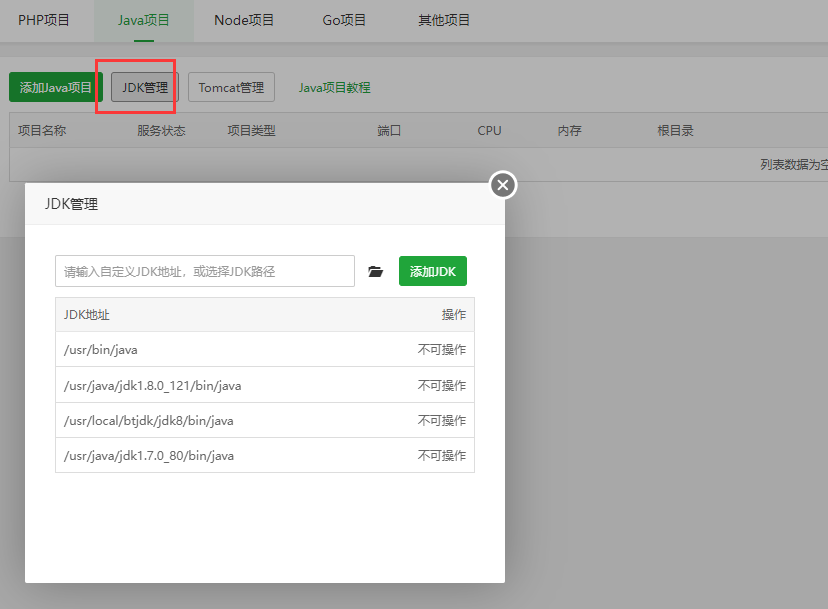
Task: Go to the Go项目 tab
Action: [x=344, y=20]
